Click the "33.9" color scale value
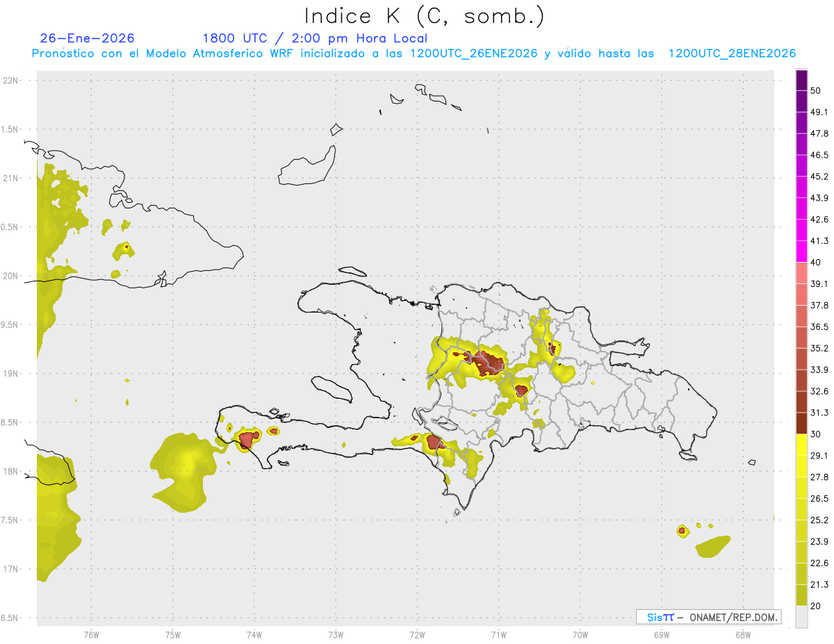Screen dimensions: 834x644 pos(819,370)
